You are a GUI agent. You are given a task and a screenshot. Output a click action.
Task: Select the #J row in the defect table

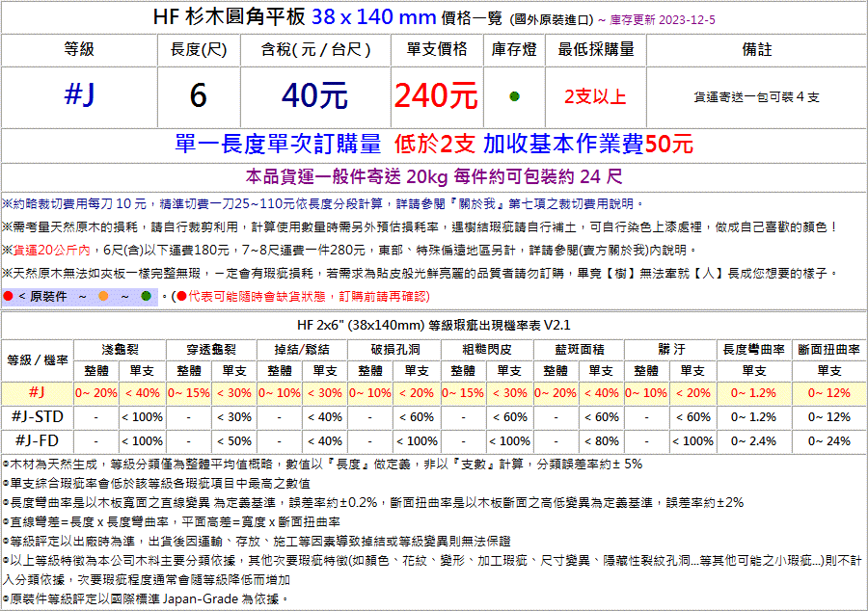pos(37,392)
